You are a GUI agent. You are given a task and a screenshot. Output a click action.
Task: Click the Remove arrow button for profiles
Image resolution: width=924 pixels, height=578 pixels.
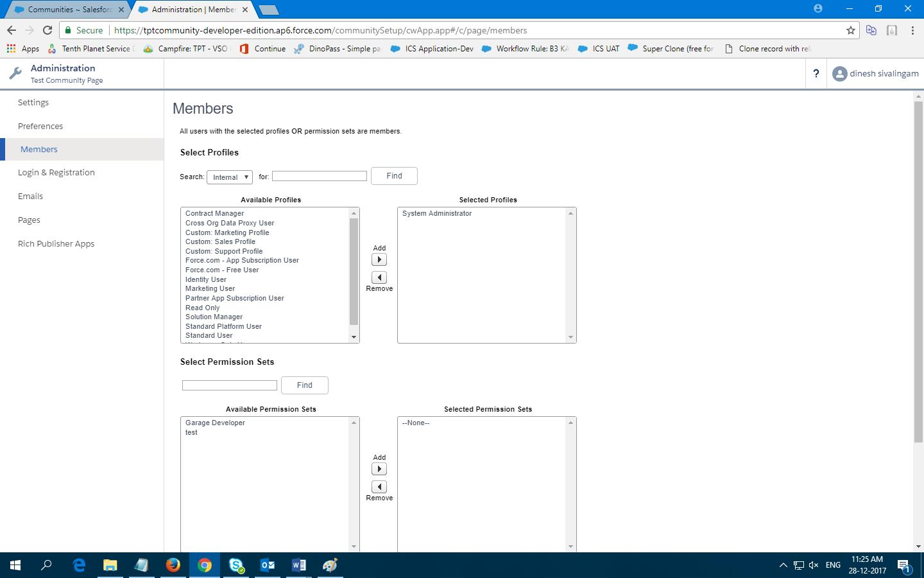(x=379, y=277)
